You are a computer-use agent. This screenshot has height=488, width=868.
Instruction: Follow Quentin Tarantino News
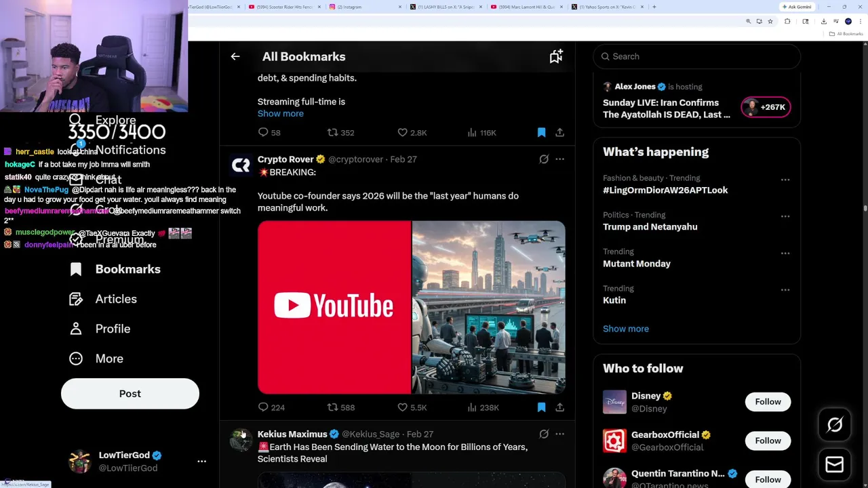(x=768, y=479)
